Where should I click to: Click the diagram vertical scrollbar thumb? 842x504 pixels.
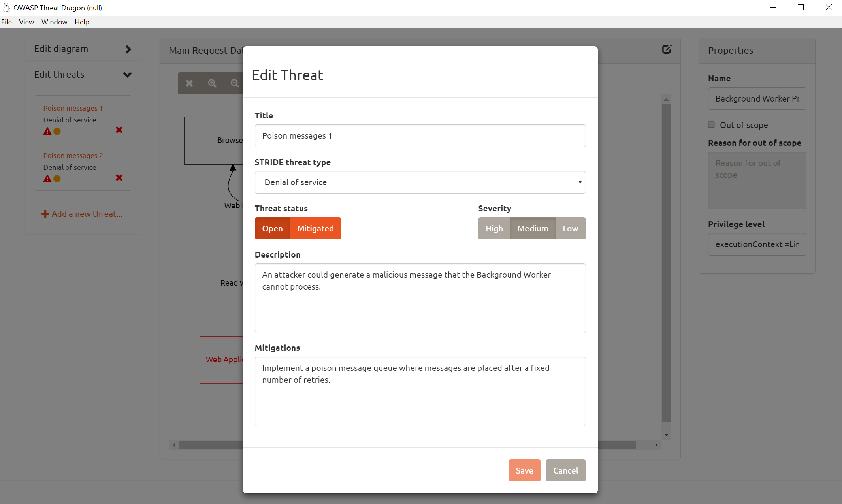[x=666, y=263]
